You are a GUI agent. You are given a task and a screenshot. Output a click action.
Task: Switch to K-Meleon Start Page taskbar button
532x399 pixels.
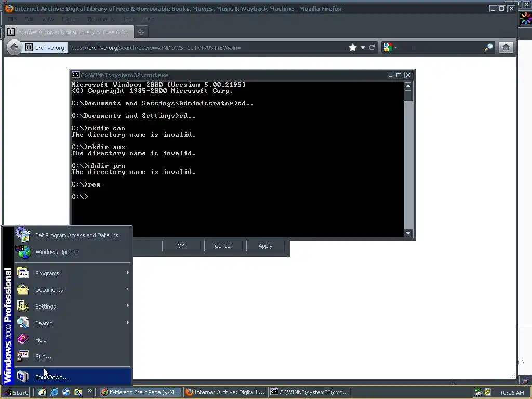coord(141,392)
